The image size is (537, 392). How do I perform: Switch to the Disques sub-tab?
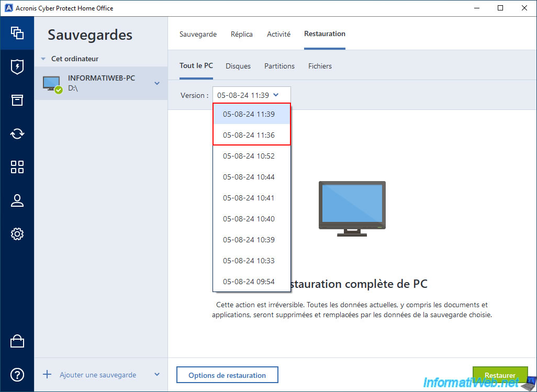tap(238, 66)
